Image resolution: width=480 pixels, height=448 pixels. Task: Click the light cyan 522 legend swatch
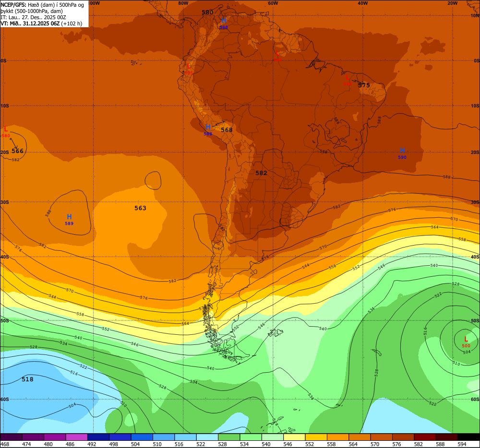click(x=207, y=437)
